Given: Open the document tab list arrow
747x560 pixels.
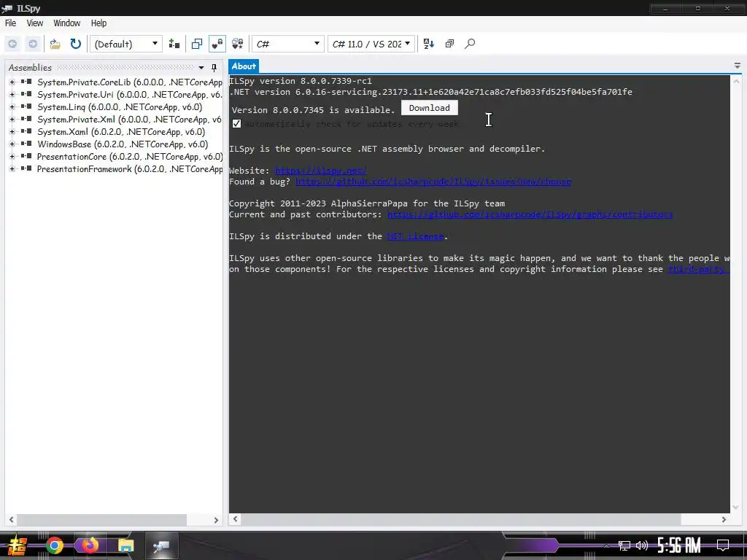Looking at the screenshot, I should 737,66.
